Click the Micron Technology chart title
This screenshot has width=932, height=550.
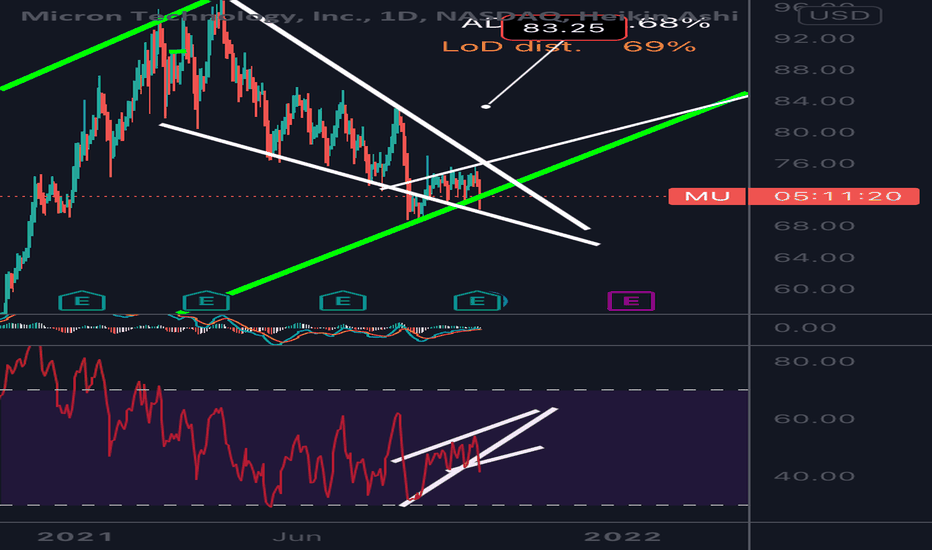coord(379,16)
